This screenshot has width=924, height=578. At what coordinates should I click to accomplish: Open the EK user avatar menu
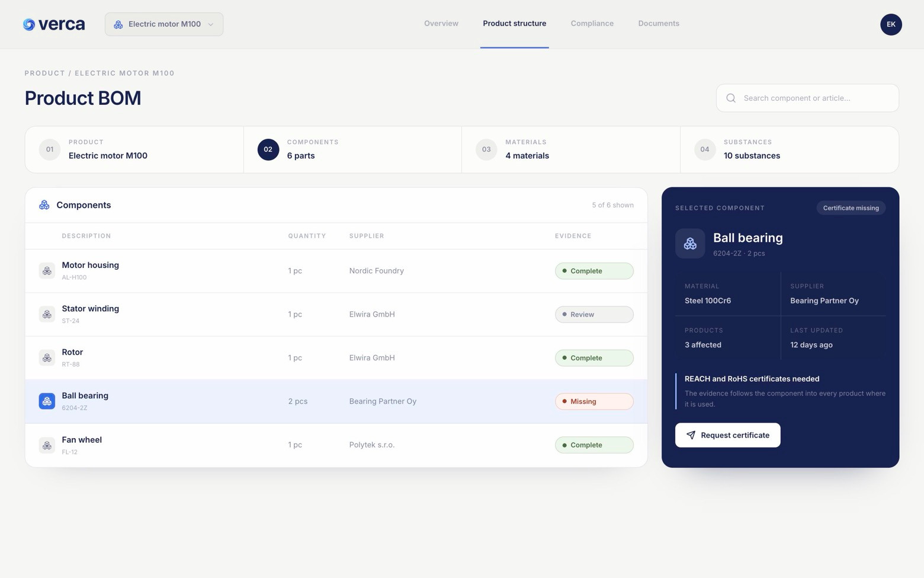click(891, 24)
